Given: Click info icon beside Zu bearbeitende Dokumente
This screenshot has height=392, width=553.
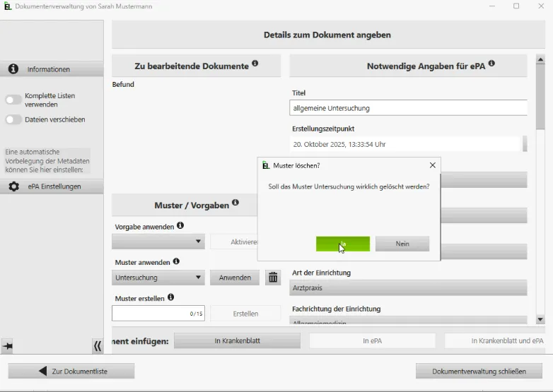Looking at the screenshot, I should coord(255,64).
